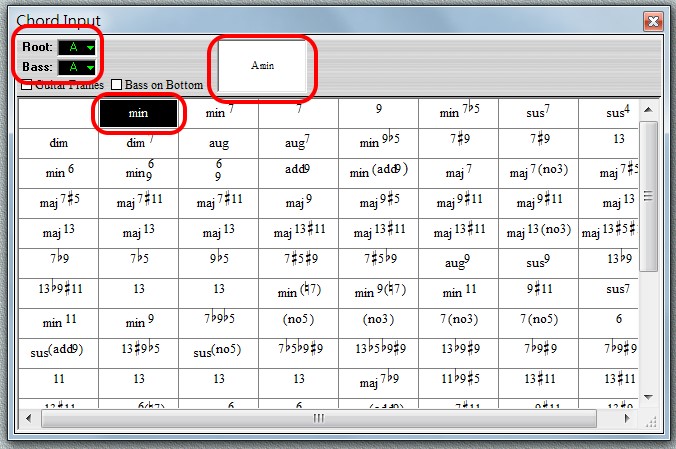Click the horizontal scrollbar right arrow

coord(626,418)
